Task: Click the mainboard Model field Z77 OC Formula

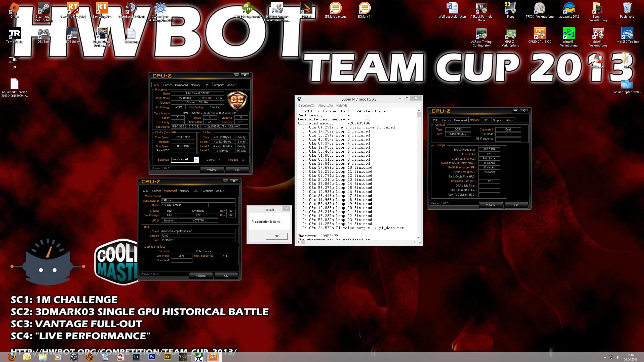Action: point(184,205)
